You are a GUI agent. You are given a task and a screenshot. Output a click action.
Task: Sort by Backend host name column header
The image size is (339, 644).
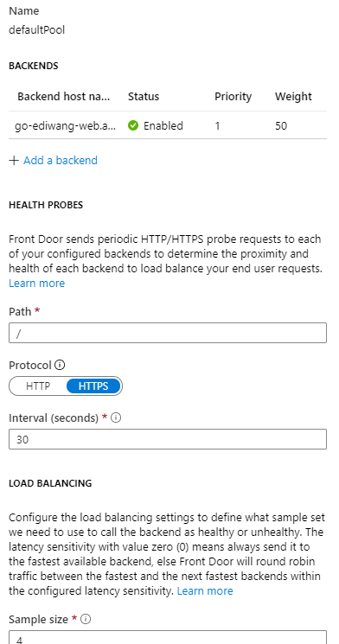click(x=64, y=97)
